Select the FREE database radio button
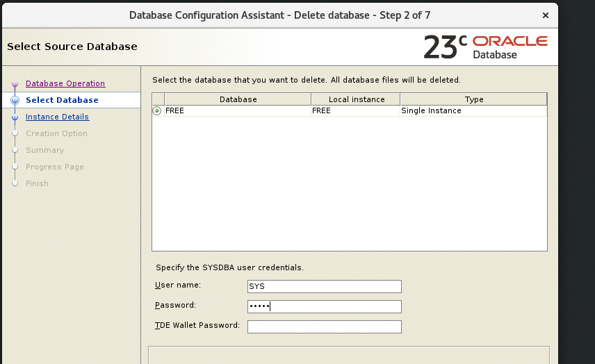 pyautogui.click(x=157, y=111)
